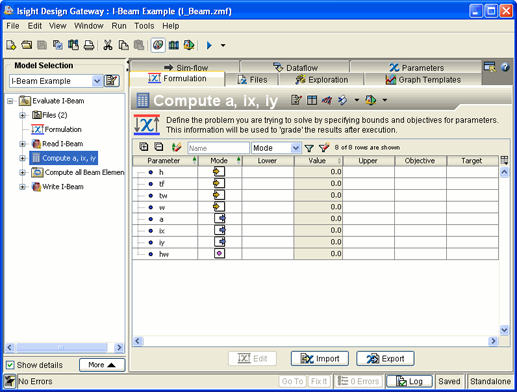Click the blue Run model arrow
The image size is (517, 392).
(209, 45)
